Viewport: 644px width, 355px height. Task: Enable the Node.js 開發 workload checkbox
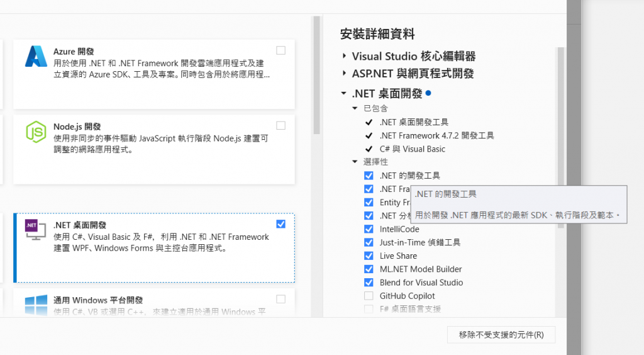pos(281,126)
